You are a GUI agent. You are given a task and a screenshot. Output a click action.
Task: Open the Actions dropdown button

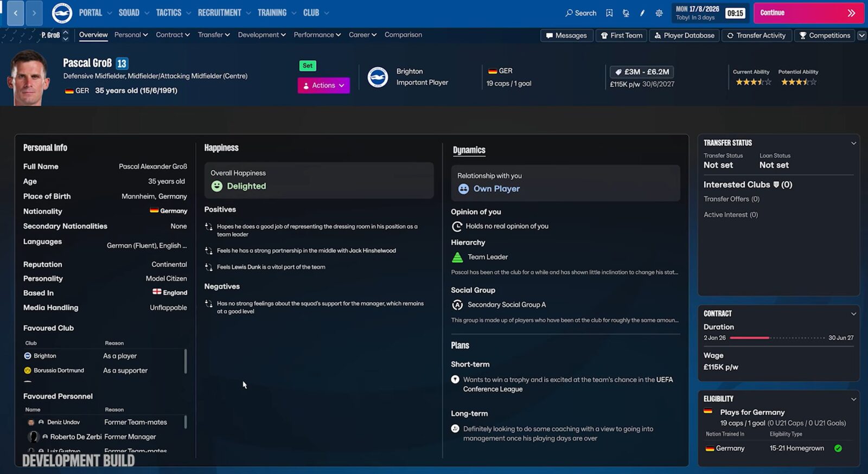click(x=323, y=85)
